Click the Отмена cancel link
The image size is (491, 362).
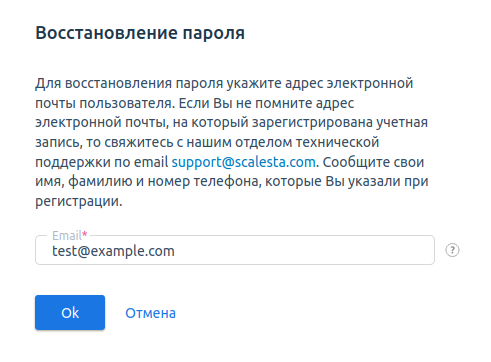point(150,313)
